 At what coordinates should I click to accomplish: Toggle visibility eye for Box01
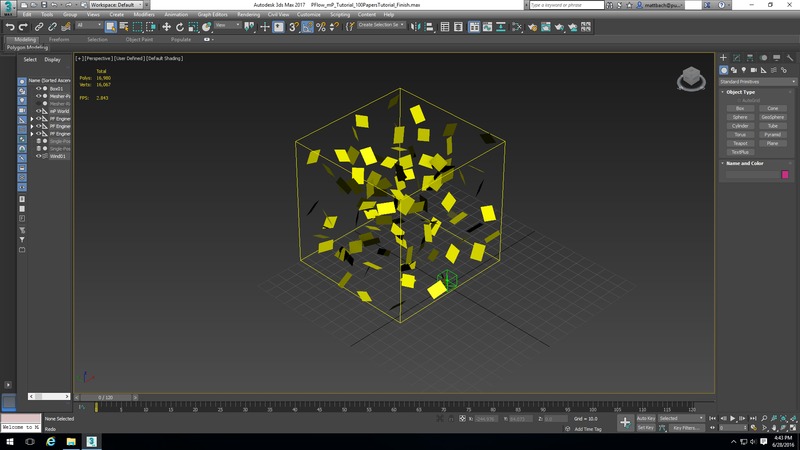click(x=39, y=88)
